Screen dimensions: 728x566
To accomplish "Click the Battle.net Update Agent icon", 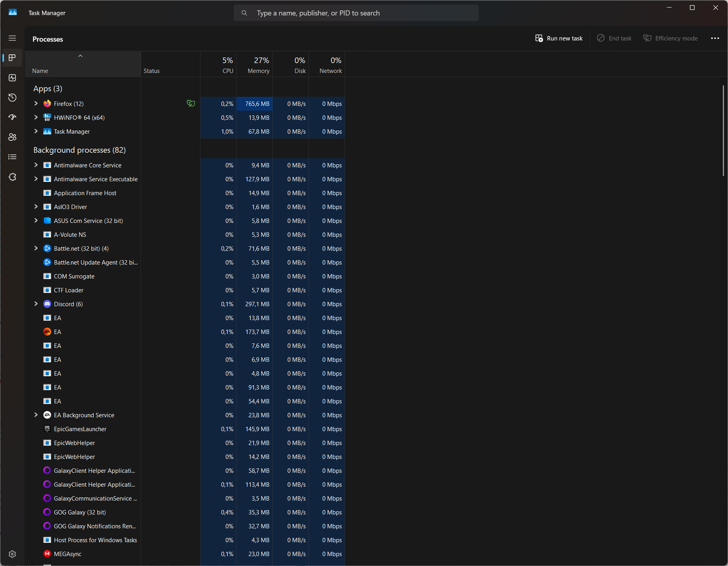I will pyautogui.click(x=47, y=262).
